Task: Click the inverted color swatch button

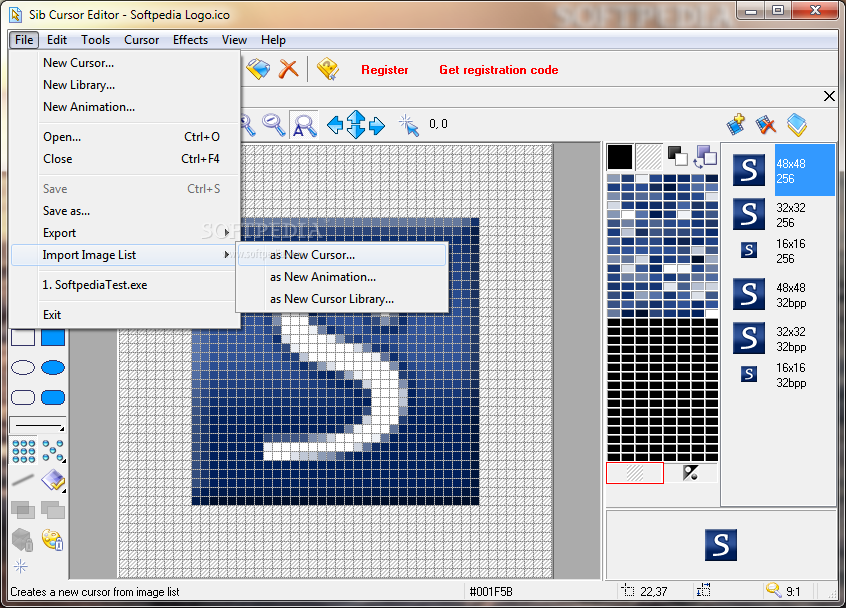Action: pyautogui.click(x=691, y=473)
